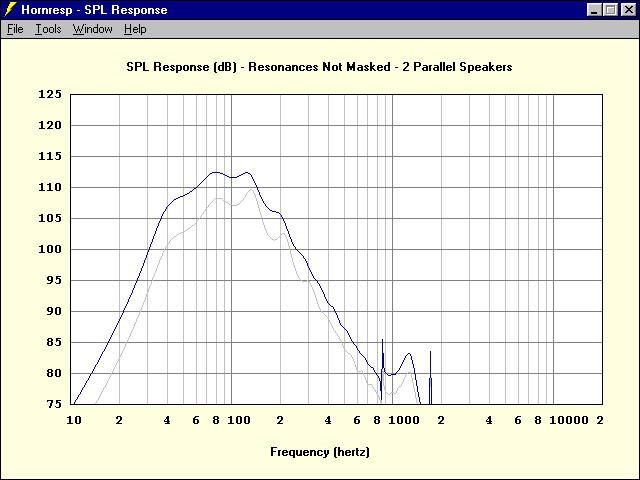
Task: Click the 100 label on the vertical dB axis
Action: tap(50, 249)
